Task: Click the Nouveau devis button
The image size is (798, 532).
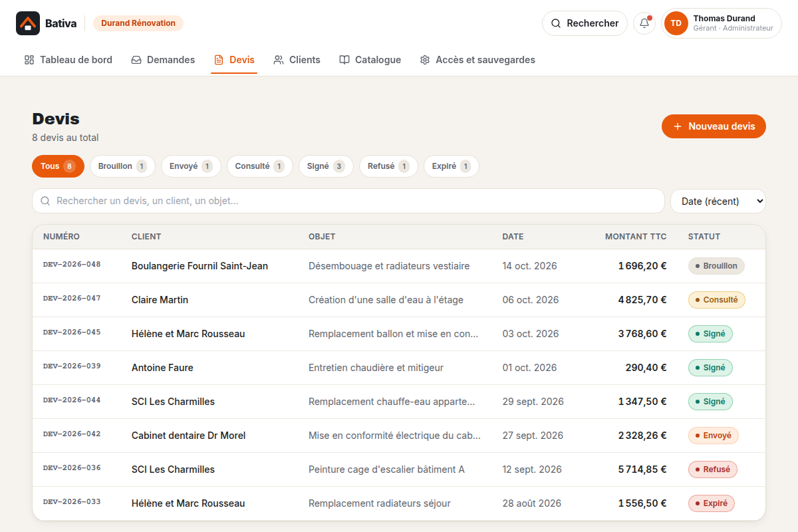Action: pos(714,126)
